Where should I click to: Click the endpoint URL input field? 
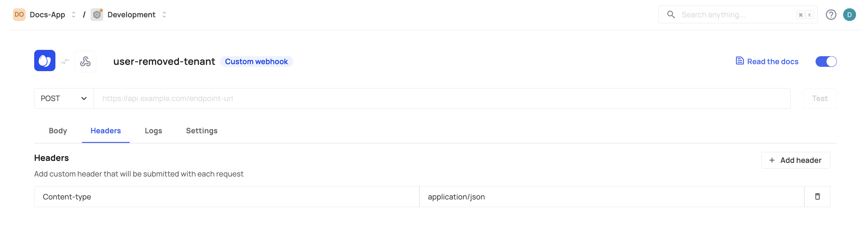tap(441, 98)
